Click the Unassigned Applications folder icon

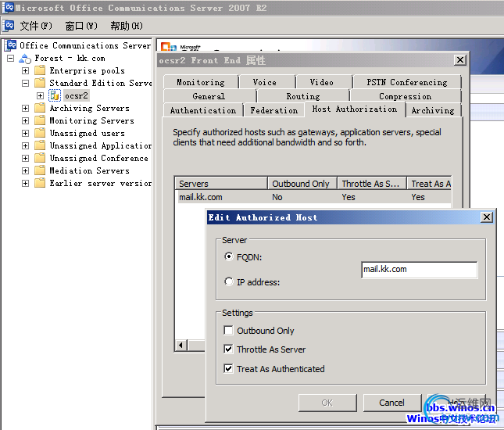(40, 145)
